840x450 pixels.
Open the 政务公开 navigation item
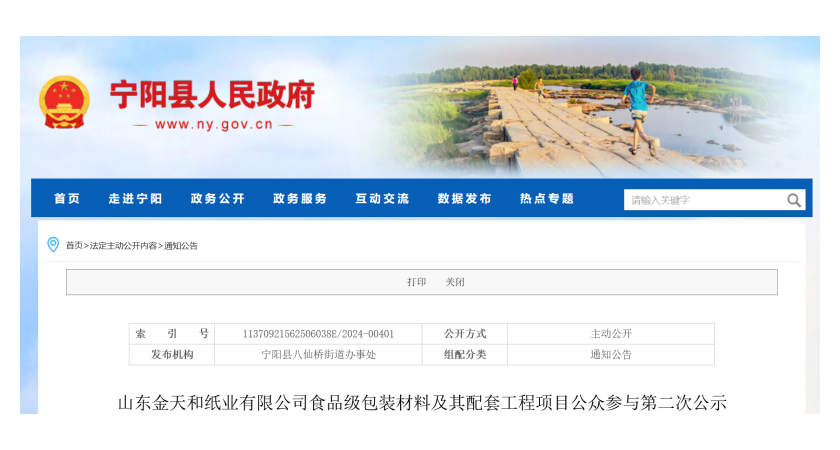pyautogui.click(x=218, y=199)
